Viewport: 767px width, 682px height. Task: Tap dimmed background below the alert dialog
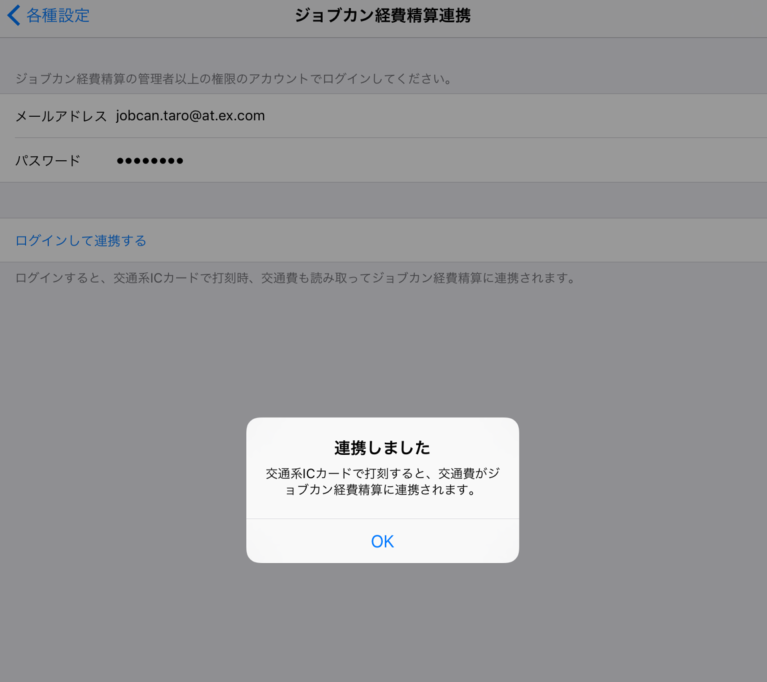(x=382, y=620)
